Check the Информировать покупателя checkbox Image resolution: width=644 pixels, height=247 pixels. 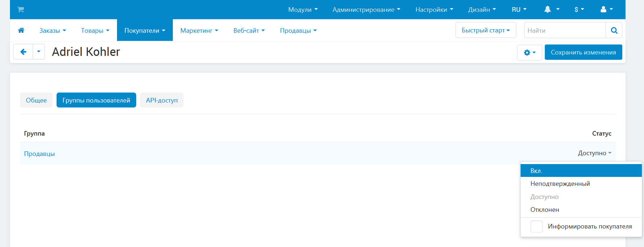(537, 226)
